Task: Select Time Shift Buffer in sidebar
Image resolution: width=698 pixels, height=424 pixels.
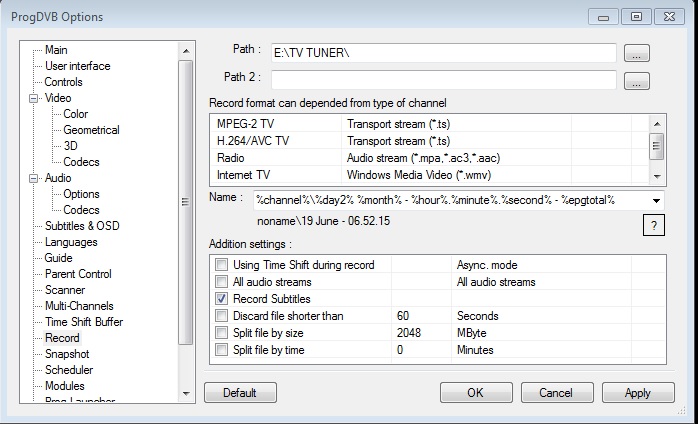Action: (x=84, y=322)
